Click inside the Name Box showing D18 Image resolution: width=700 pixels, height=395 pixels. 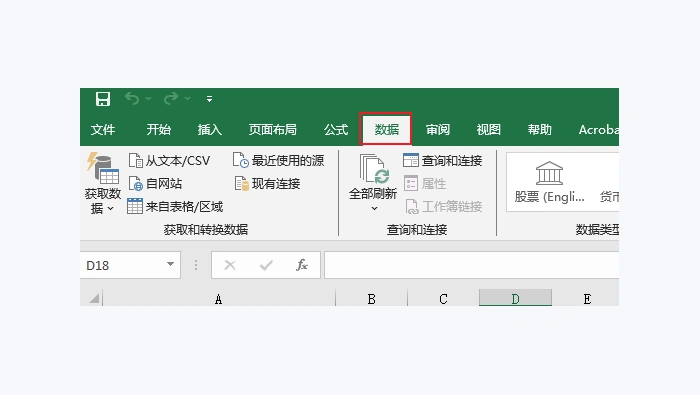click(x=122, y=266)
